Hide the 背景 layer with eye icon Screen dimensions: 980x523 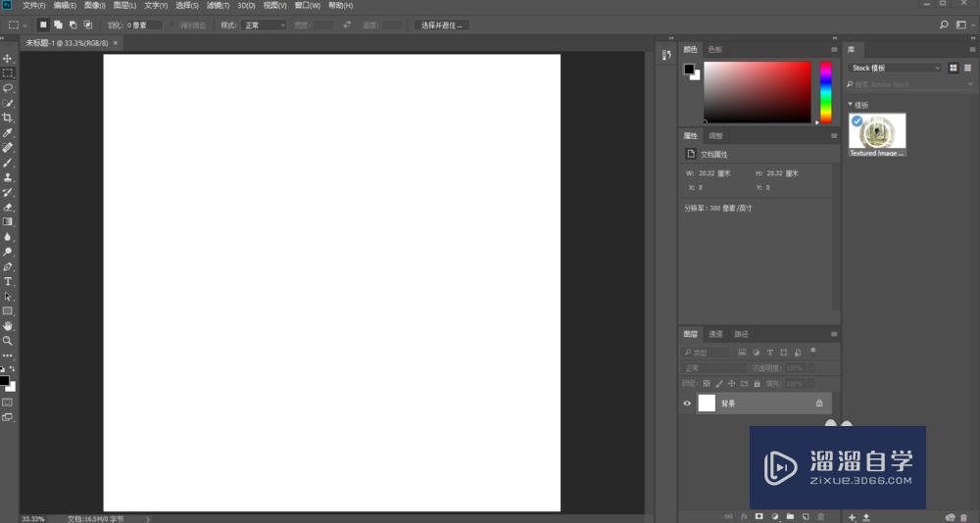click(687, 404)
